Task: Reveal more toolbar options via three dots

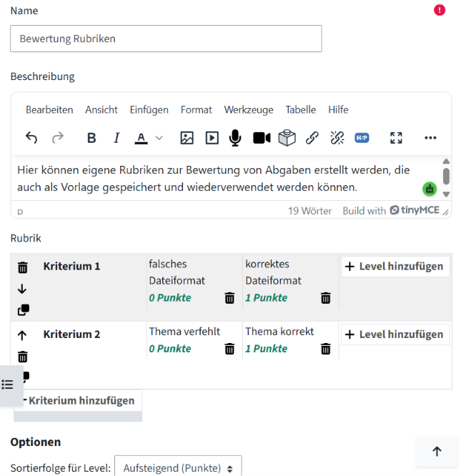Action: click(x=430, y=138)
